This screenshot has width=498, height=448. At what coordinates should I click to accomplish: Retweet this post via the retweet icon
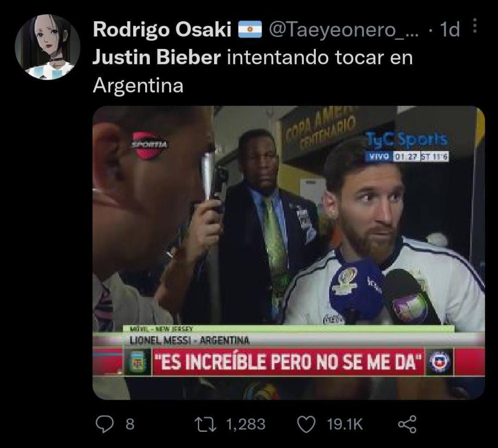pyautogui.click(x=206, y=424)
